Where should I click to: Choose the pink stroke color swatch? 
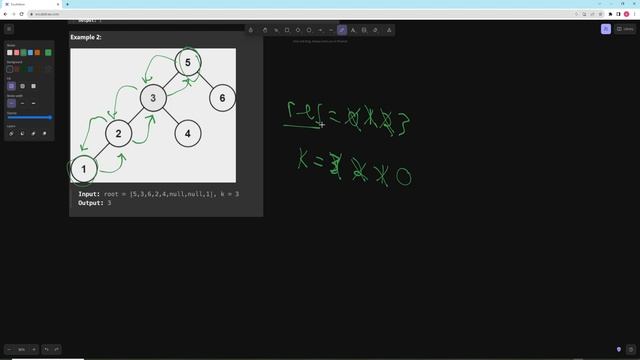(17, 53)
